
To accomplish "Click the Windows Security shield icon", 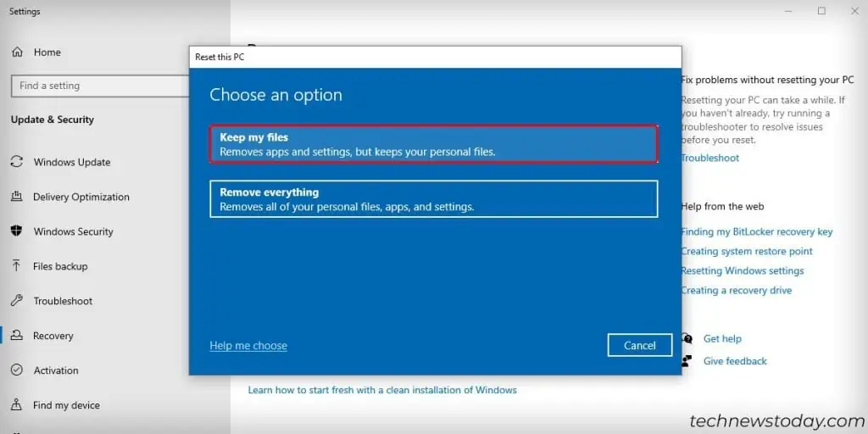I will tap(17, 231).
